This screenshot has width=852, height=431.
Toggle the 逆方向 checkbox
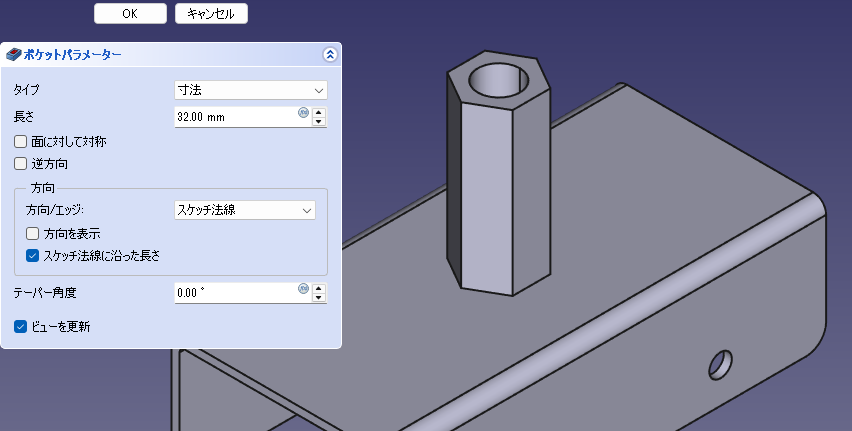21,163
